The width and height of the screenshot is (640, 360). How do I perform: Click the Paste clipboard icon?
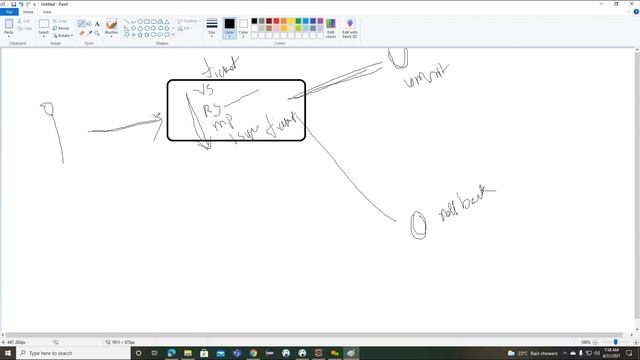tap(9, 24)
